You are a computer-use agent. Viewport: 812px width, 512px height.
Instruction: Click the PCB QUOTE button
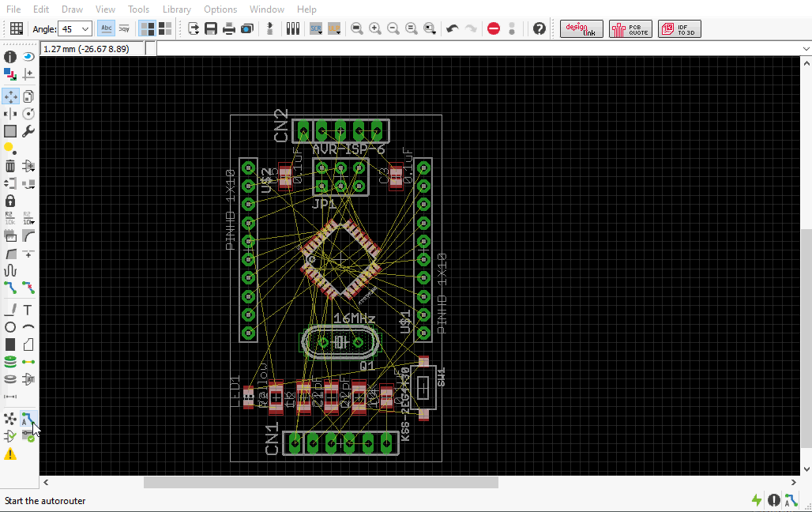[x=630, y=28]
